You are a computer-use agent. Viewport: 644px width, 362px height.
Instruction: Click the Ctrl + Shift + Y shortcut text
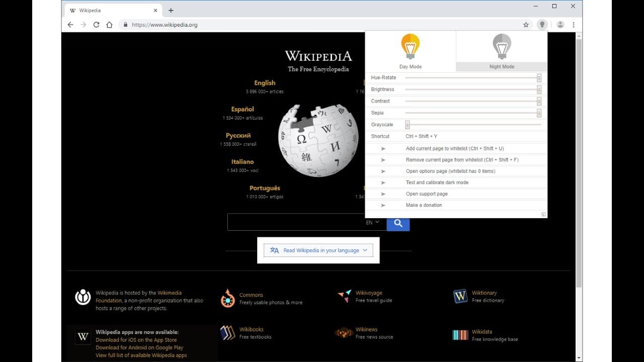point(422,136)
